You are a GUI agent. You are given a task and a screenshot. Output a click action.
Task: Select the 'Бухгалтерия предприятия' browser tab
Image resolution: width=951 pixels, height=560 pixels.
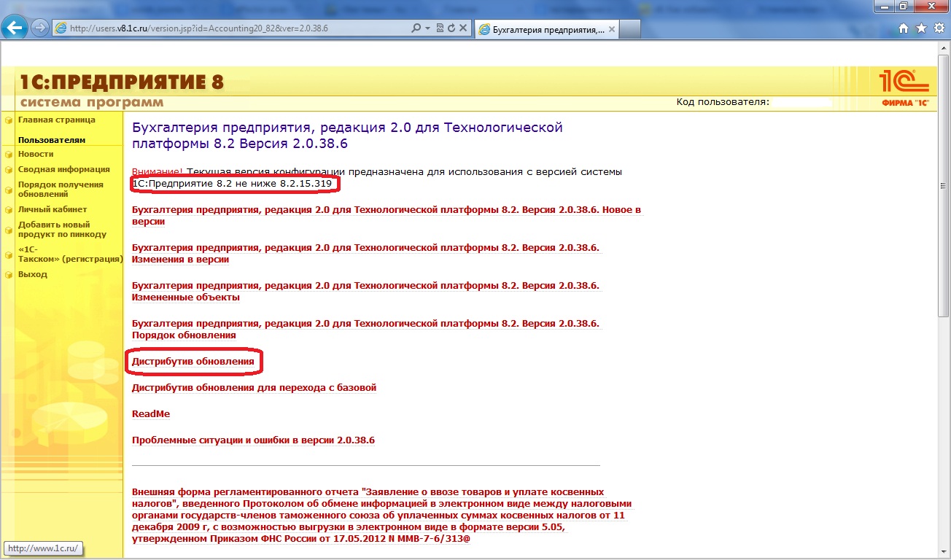coord(547,29)
